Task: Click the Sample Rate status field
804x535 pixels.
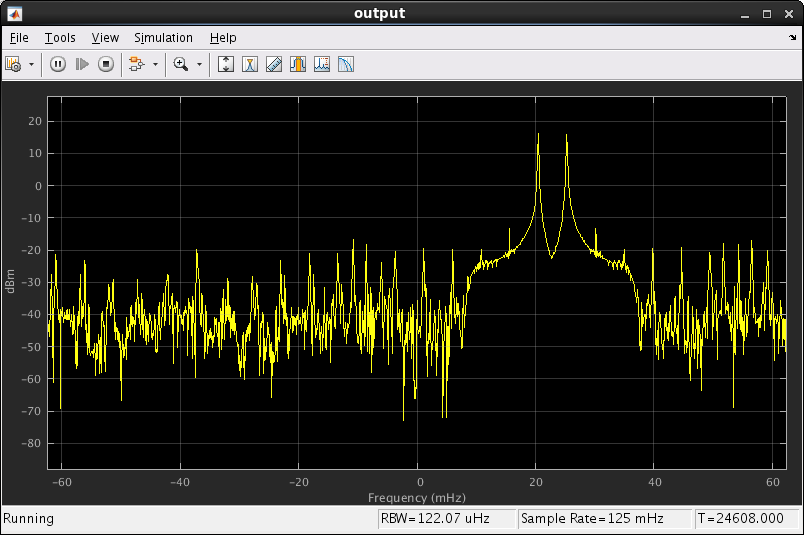Action: click(x=604, y=519)
